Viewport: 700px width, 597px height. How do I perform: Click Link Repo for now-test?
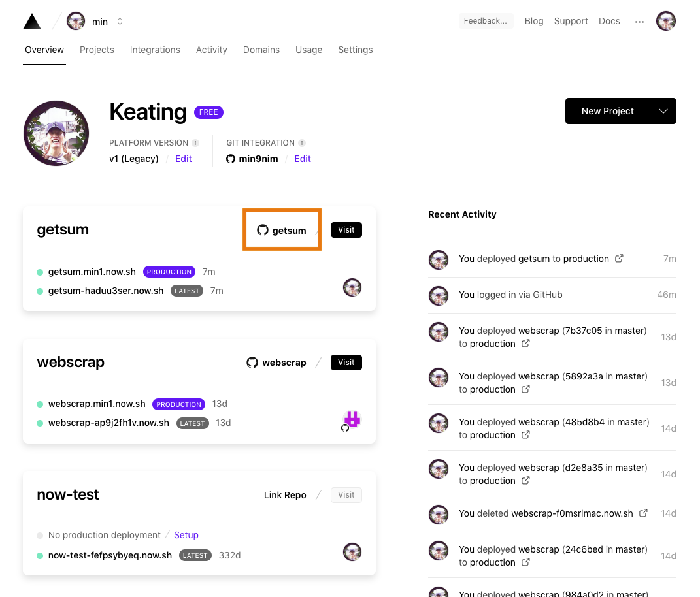click(285, 495)
